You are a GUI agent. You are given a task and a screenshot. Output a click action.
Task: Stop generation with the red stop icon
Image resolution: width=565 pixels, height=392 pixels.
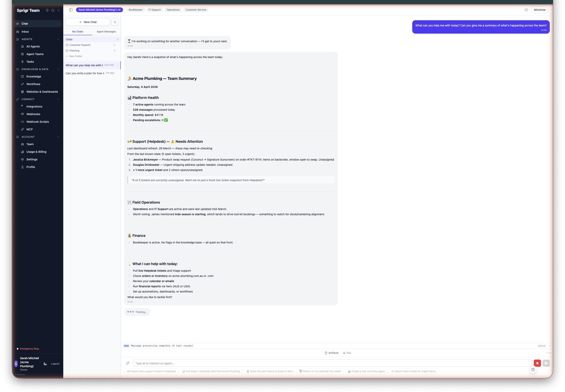point(538,363)
